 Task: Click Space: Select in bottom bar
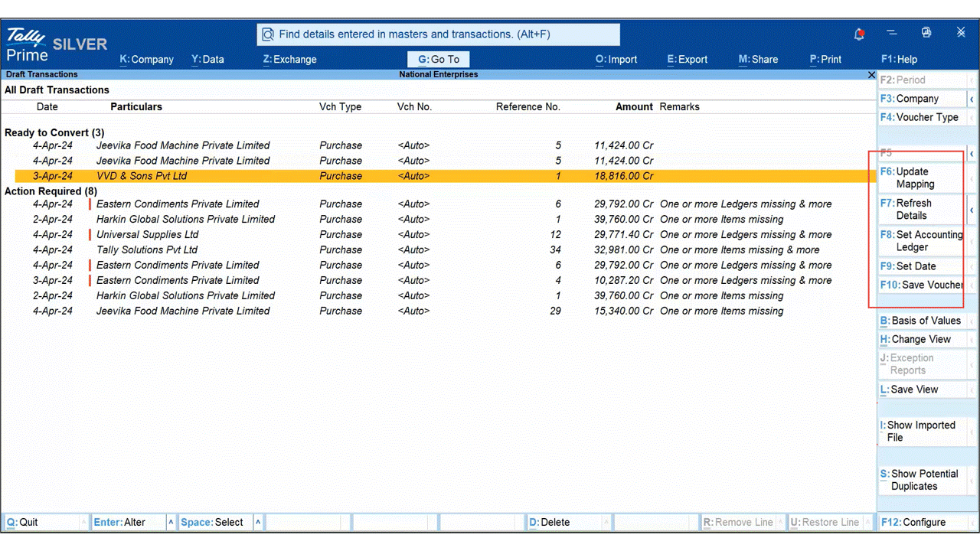click(x=215, y=522)
